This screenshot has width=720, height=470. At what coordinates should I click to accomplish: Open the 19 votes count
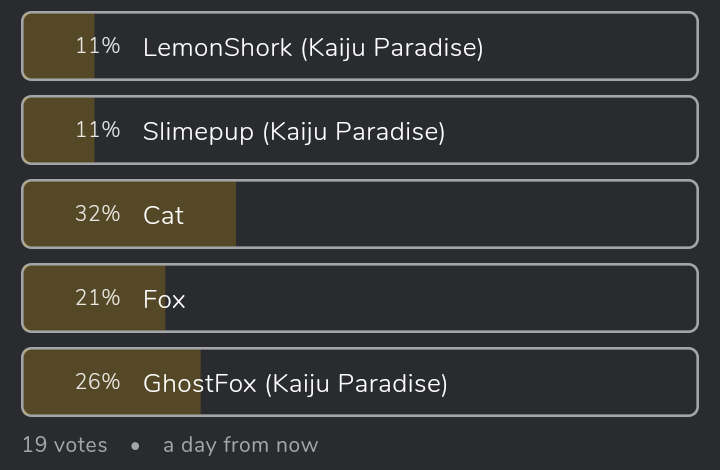click(65, 445)
